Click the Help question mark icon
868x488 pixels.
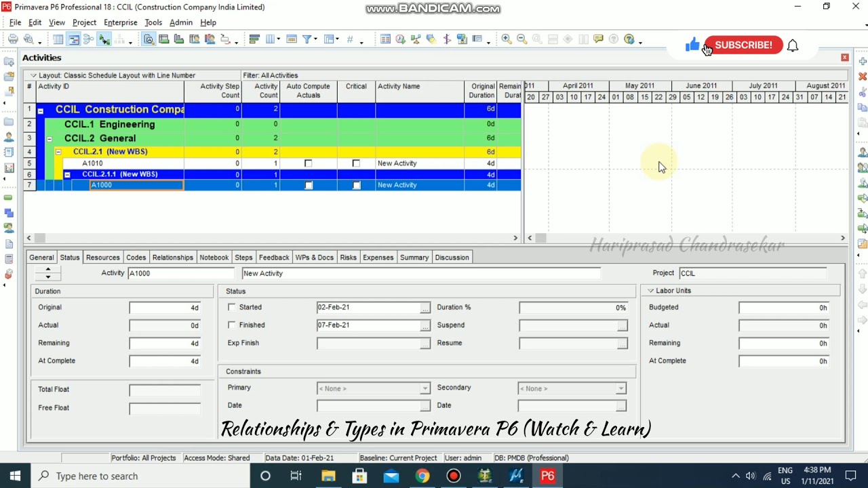629,39
